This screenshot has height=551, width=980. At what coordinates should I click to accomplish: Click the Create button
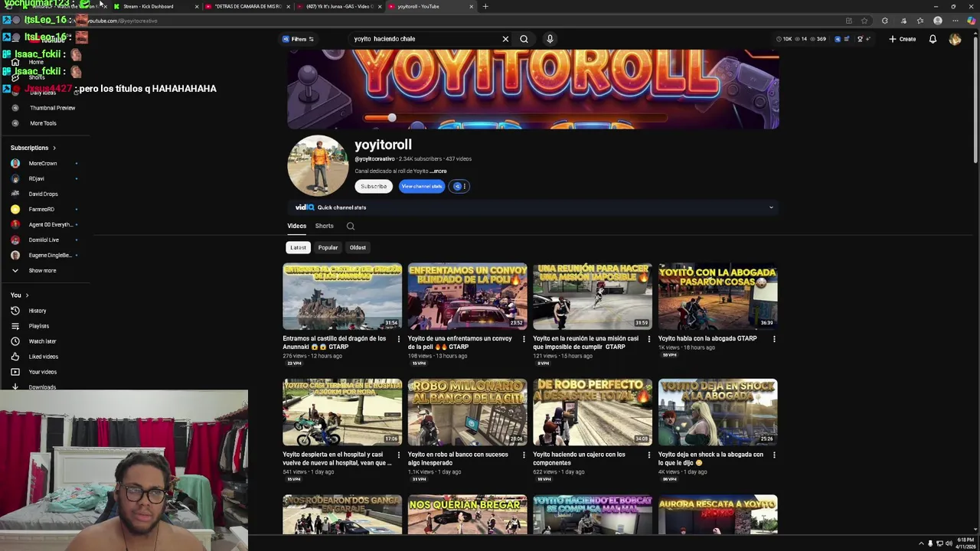pyautogui.click(x=903, y=39)
